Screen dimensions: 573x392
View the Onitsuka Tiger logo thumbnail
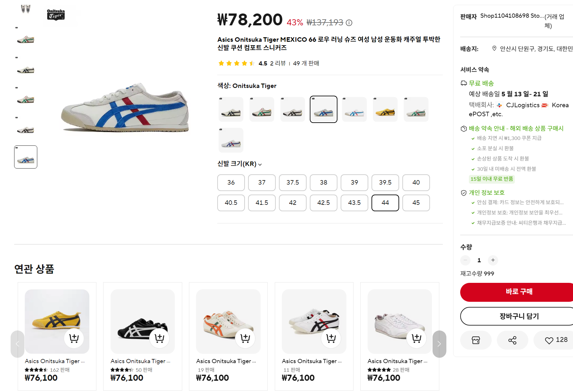tap(56, 14)
